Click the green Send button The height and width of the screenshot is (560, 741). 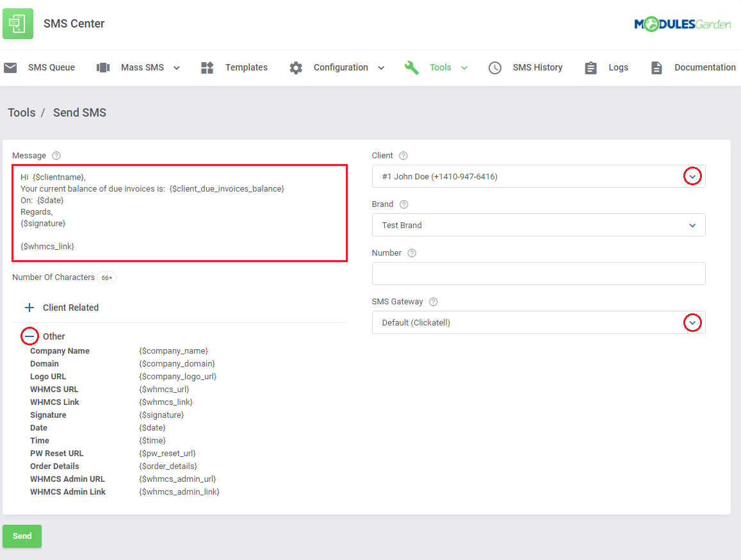point(22,536)
